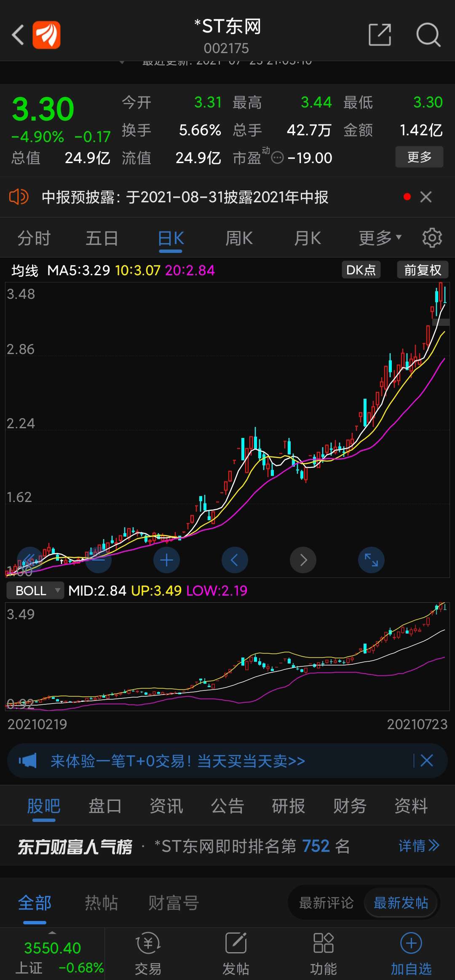Tap the orange speaker announcement icon
Viewport: 455px width, 980px height.
[x=19, y=197]
